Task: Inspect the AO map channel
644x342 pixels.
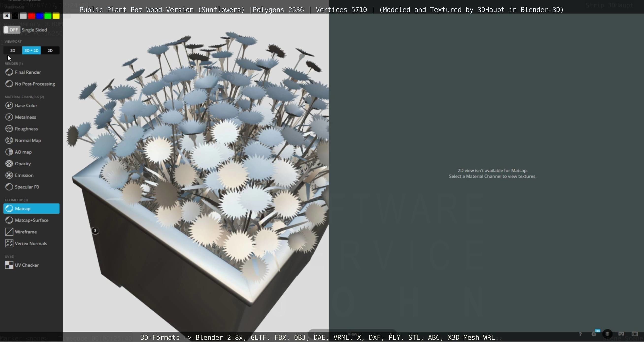Action: pos(32,152)
